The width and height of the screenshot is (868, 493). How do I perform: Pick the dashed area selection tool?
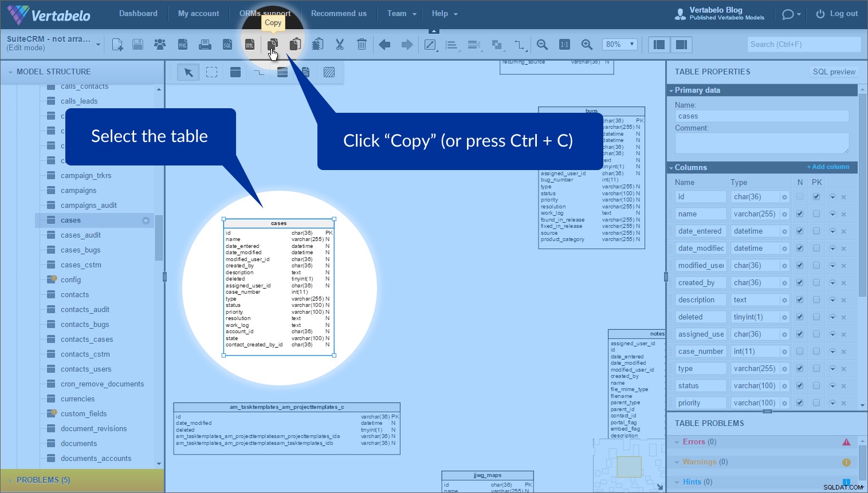click(212, 72)
